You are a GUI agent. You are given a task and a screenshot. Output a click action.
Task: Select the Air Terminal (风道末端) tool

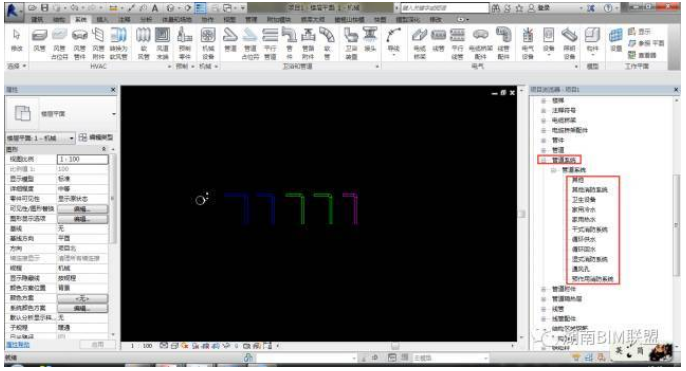pos(162,43)
